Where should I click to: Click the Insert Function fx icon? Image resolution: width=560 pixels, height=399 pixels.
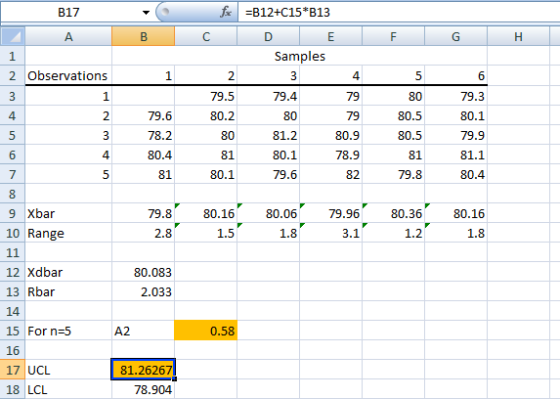pos(225,13)
